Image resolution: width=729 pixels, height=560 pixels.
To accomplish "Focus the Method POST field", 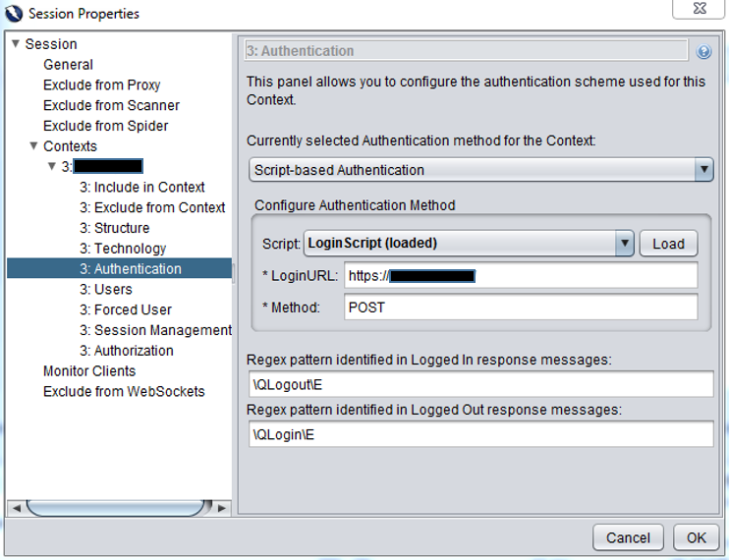I will 521,308.
